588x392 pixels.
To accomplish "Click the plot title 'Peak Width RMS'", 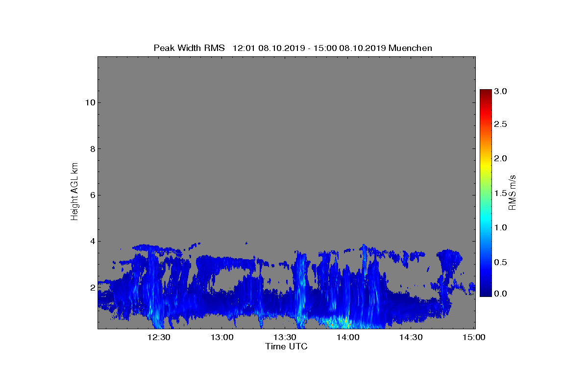I will point(189,48).
